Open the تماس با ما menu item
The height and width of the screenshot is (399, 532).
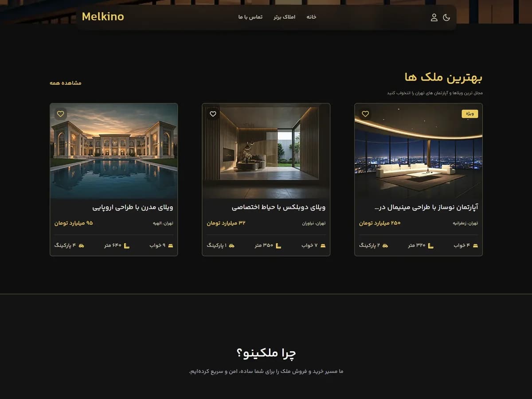(x=250, y=17)
